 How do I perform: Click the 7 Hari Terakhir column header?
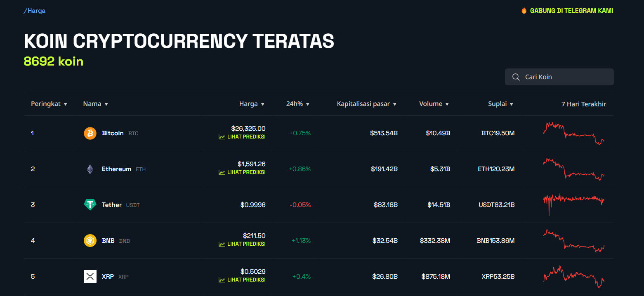tap(584, 104)
